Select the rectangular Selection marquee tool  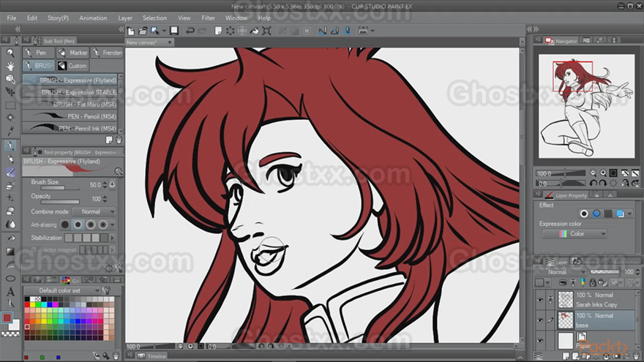click(x=10, y=105)
